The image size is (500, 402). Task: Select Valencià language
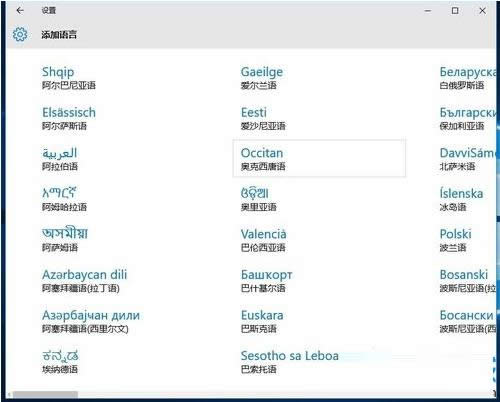[x=263, y=240]
